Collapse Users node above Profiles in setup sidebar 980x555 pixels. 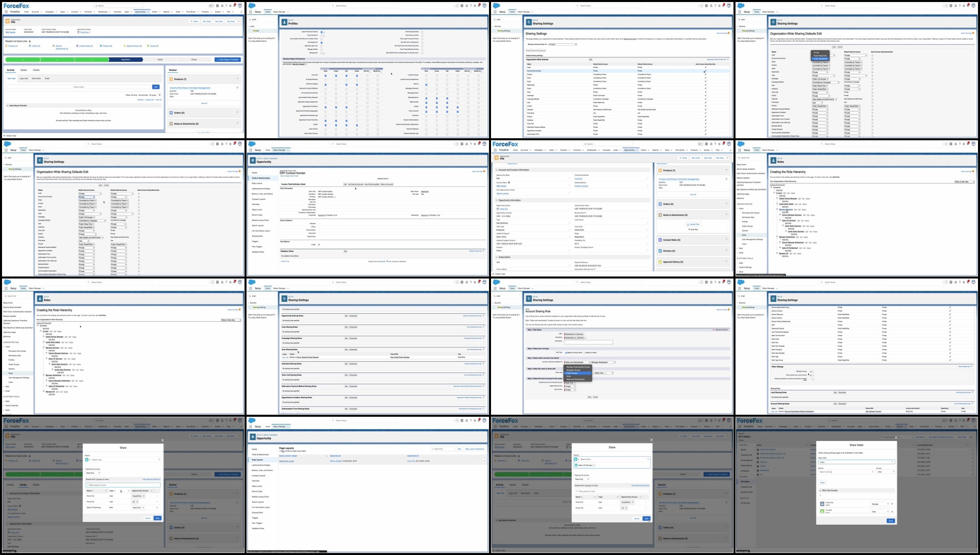pyautogui.click(x=248, y=26)
